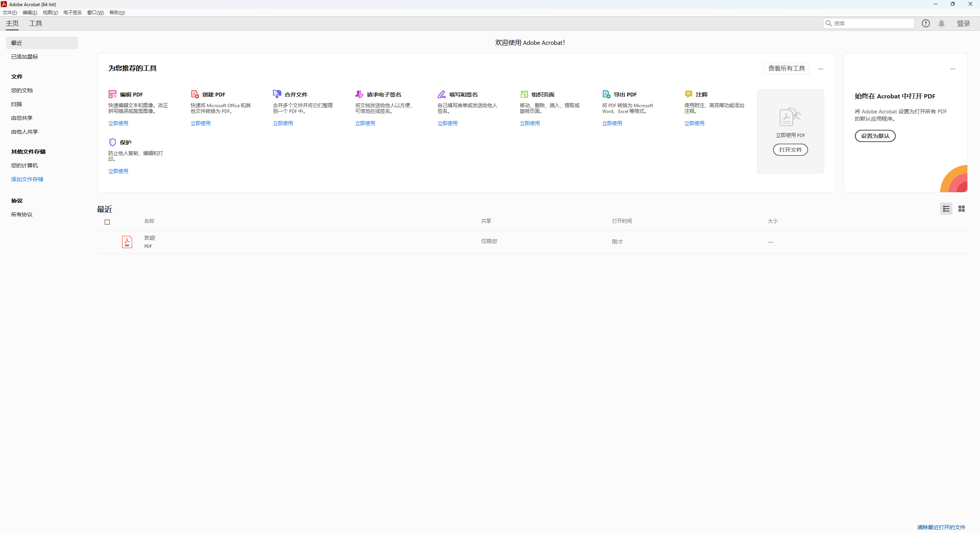Click the 共享 column header
Screen dimensions: 980x533
pyautogui.click(x=486, y=221)
